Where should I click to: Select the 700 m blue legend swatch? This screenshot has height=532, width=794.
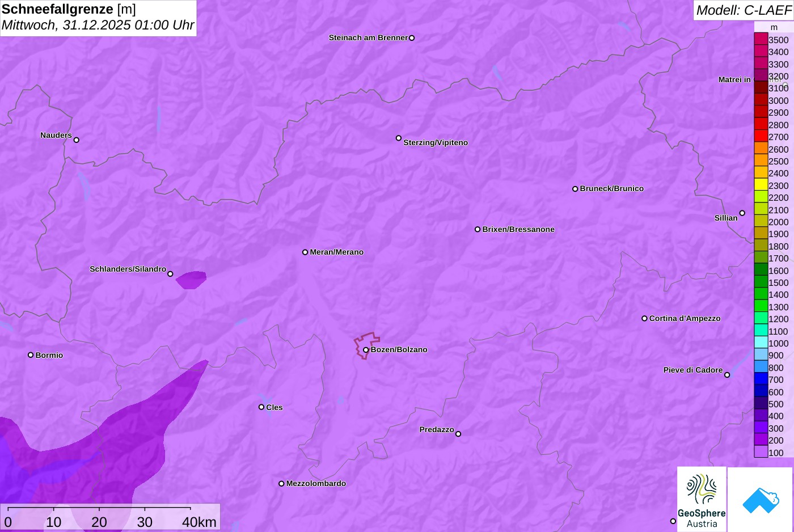pos(761,379)
